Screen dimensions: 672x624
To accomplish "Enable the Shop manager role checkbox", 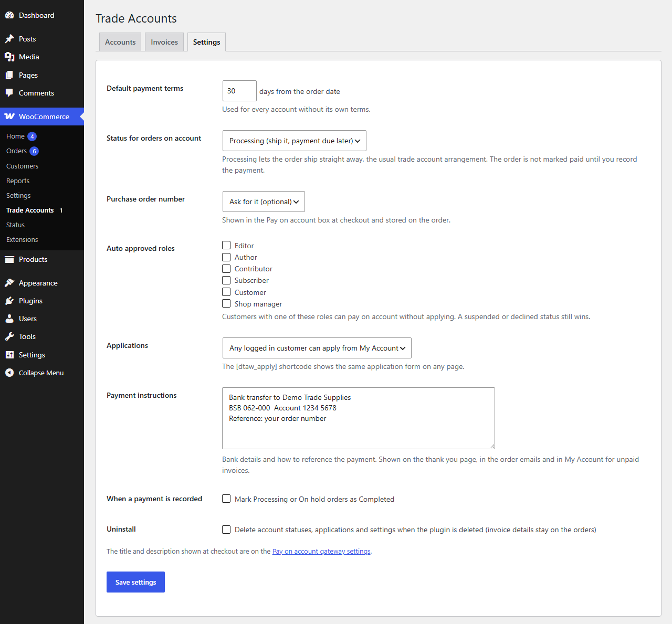I will 226,303.
